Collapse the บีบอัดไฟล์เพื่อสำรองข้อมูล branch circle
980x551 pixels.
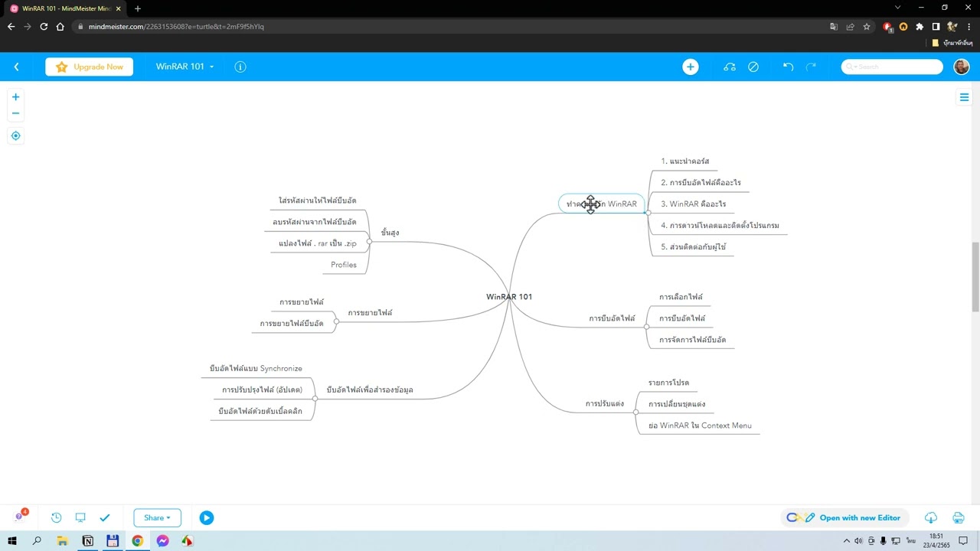(315, 399)
